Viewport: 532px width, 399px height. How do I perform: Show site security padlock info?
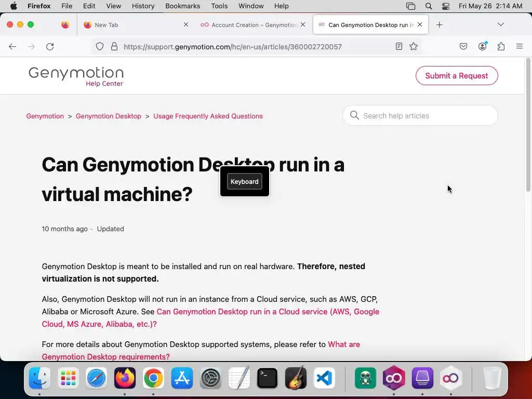click(114, 46)
